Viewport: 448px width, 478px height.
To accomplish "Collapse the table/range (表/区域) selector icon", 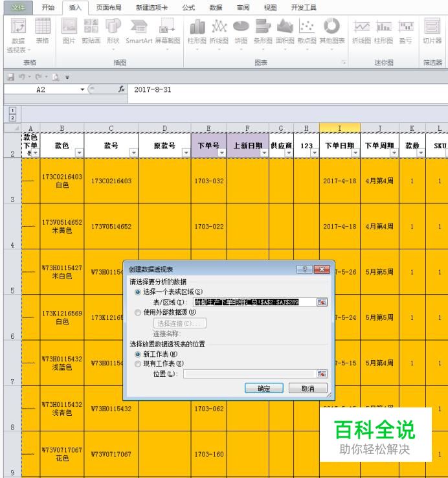I will (322, 302).
